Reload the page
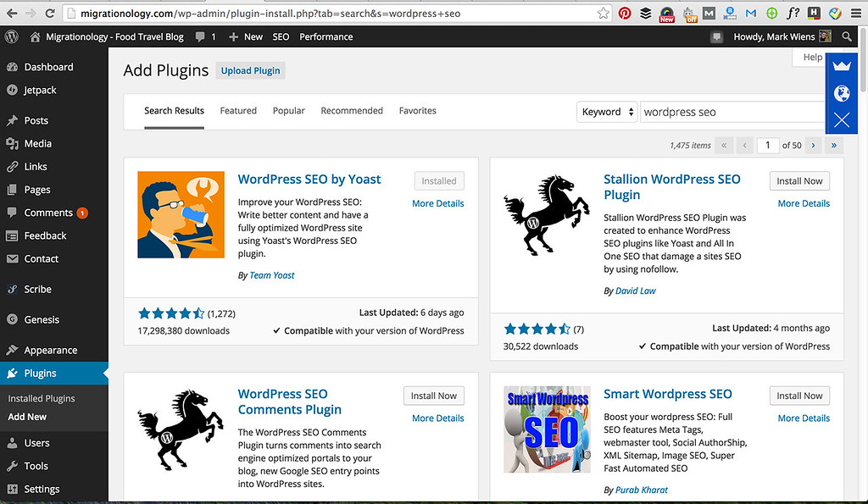868x504 pixels. click(x=50, y=14)
